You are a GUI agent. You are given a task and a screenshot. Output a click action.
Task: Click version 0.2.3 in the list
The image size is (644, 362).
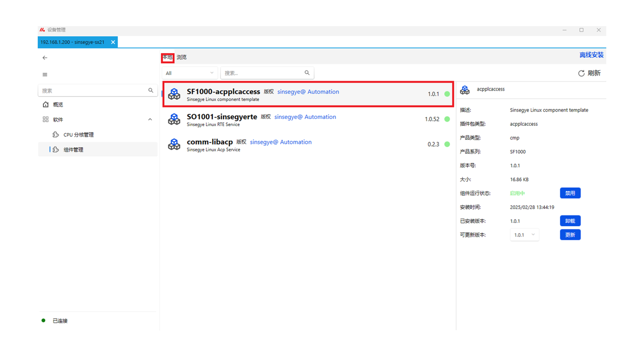pyautogui.click(x=433, y=144)
